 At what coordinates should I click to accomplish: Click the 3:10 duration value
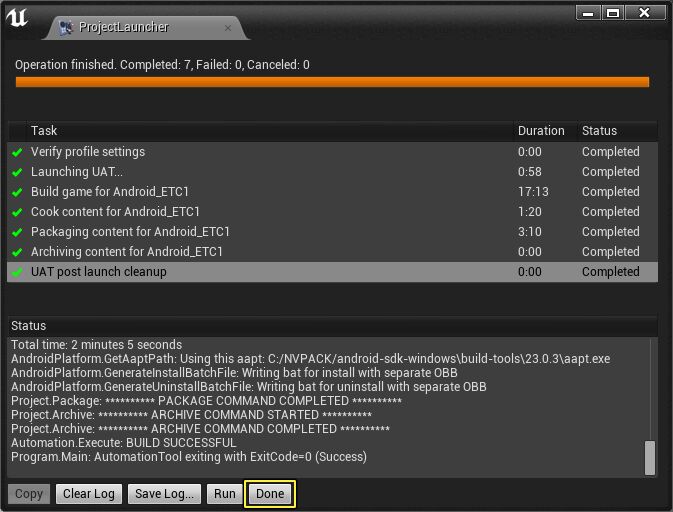(x=530, y=232)
